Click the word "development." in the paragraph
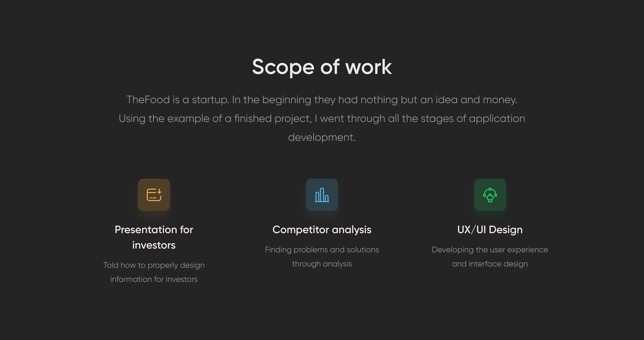Image resolution: width=644 pixels, height=340 pixels. (x=322, y=137)
